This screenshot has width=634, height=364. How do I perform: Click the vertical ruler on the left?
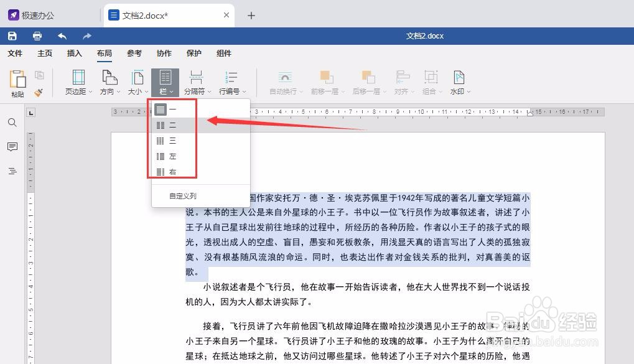point(30,248)
